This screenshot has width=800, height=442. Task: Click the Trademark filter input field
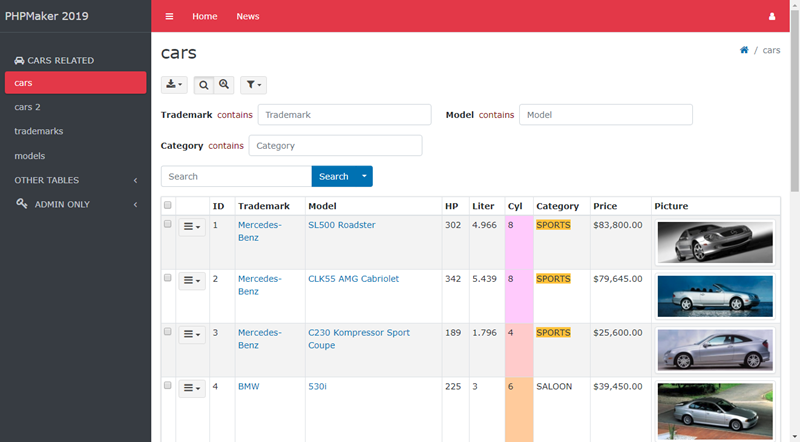click(344, 115)
